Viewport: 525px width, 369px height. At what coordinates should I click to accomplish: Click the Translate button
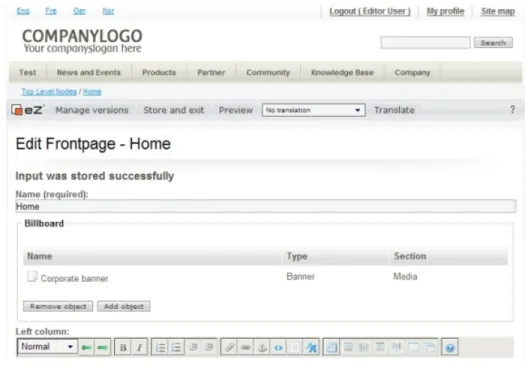[394, 110]
